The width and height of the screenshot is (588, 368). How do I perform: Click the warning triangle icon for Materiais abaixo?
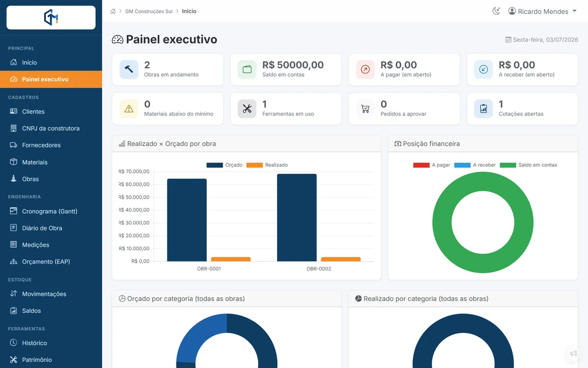point(129,109)
